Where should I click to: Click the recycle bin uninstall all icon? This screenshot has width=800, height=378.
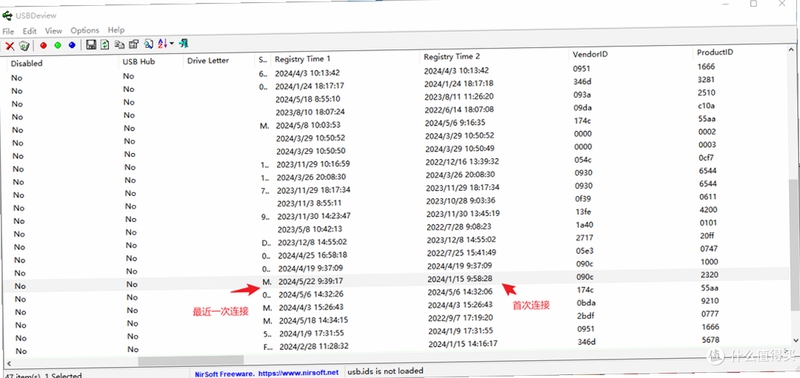[24, 46]
